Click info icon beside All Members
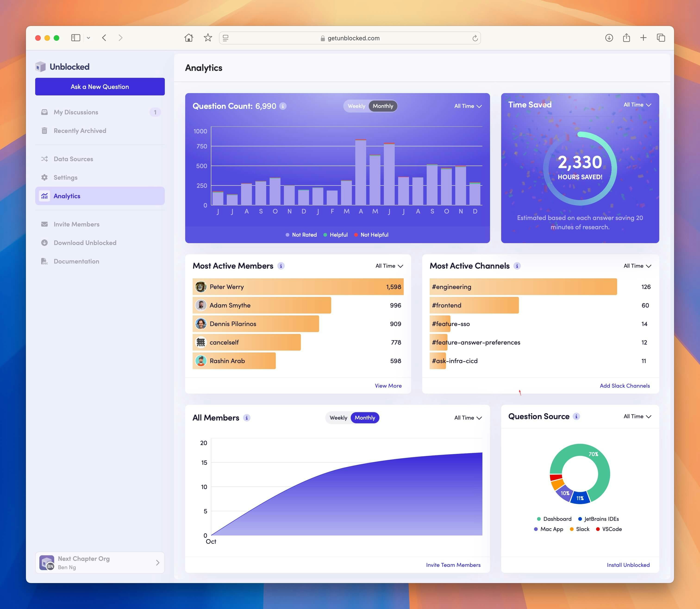This screenshot has height=609, width=700. pyautogui.click(x=247, y=418)
